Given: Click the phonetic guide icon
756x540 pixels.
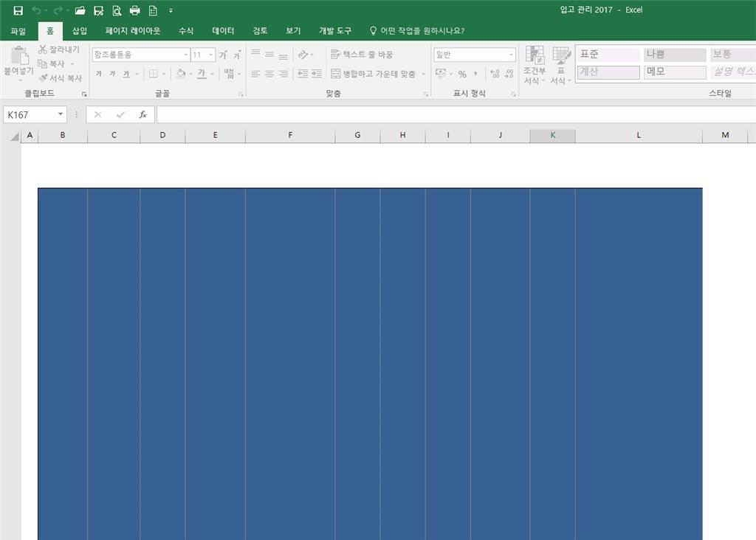Looking at the screenshot, I should pos(229,74).
